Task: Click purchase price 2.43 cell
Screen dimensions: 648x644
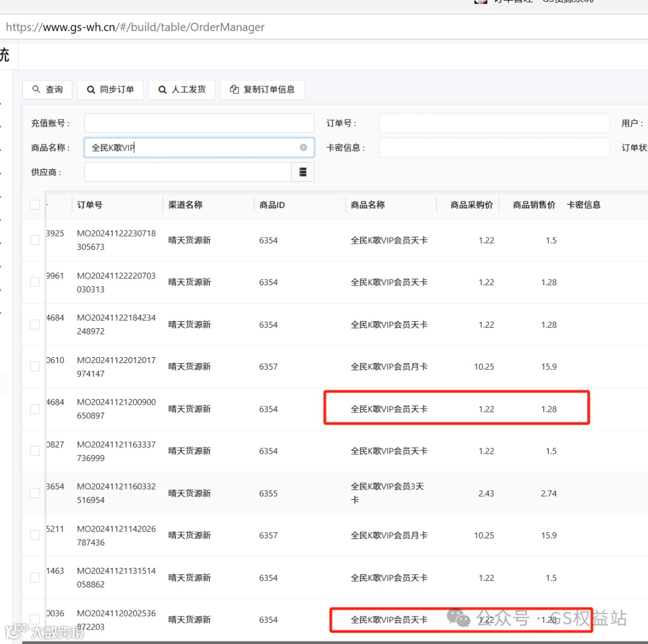Action: (x=486, y=493)
